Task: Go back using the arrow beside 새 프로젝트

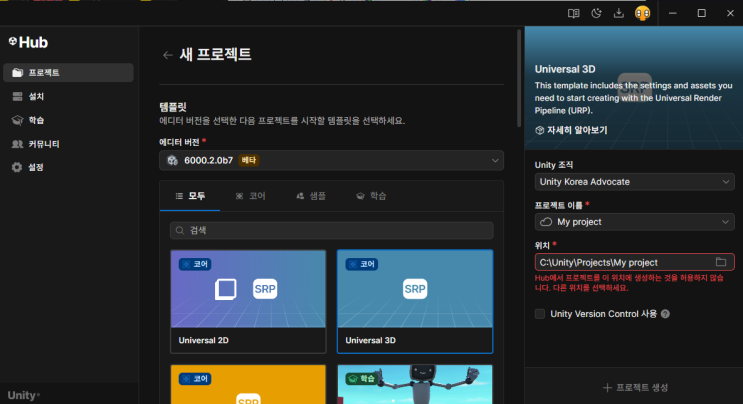Action: coord(167,55)
